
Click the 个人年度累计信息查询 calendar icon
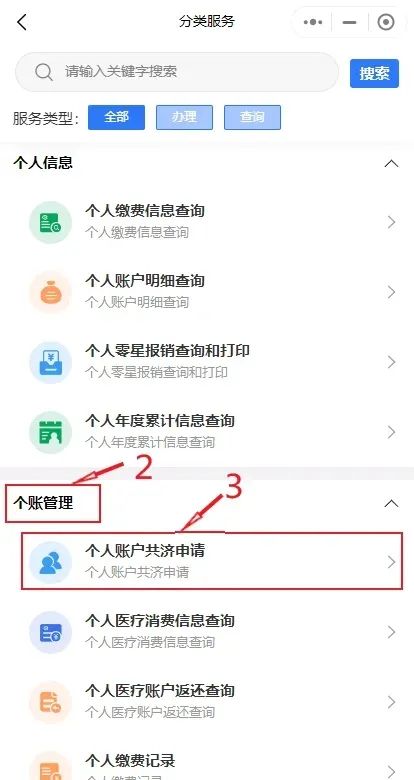tap(50, 432)
